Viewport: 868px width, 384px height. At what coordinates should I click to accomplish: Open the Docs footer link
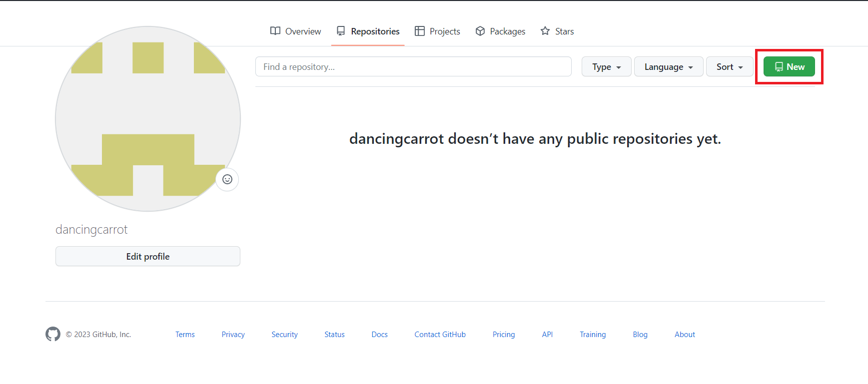[380, 335]
